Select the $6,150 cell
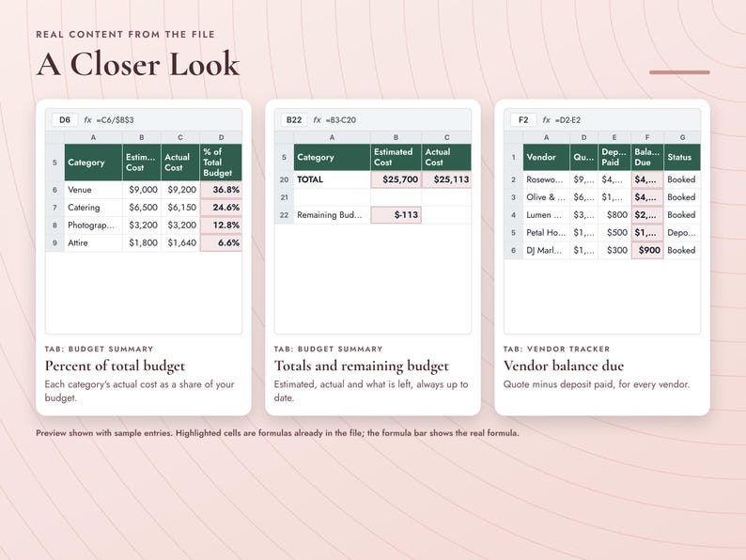Viewport: 746px width, 560px height. 180,208
